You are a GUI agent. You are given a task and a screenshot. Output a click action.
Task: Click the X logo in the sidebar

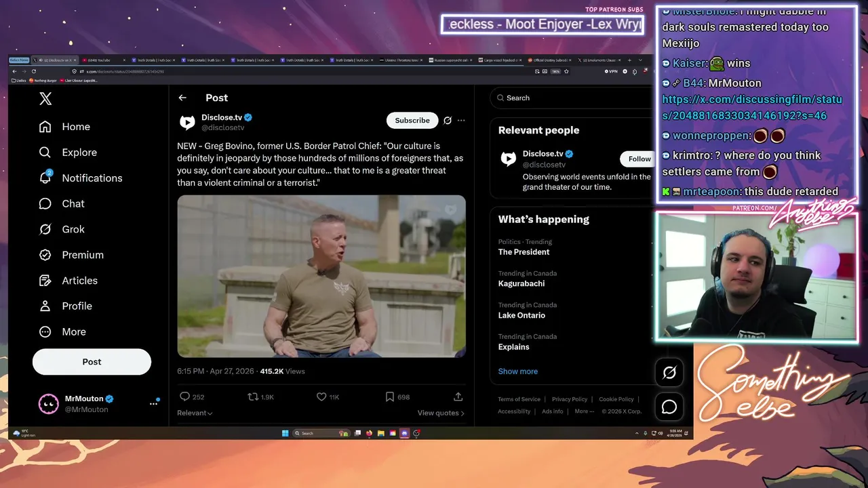point(45,99)
